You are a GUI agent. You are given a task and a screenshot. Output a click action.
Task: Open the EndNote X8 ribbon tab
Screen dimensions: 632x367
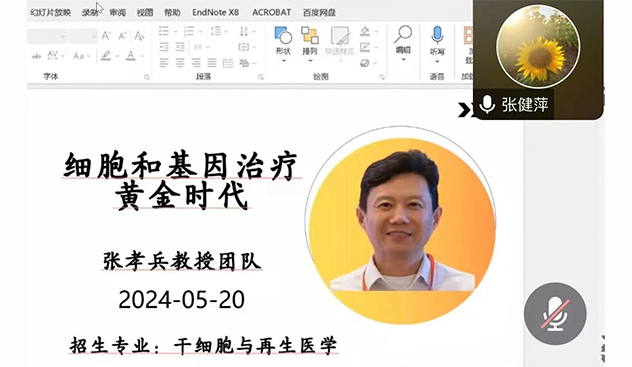pos(215,12)
